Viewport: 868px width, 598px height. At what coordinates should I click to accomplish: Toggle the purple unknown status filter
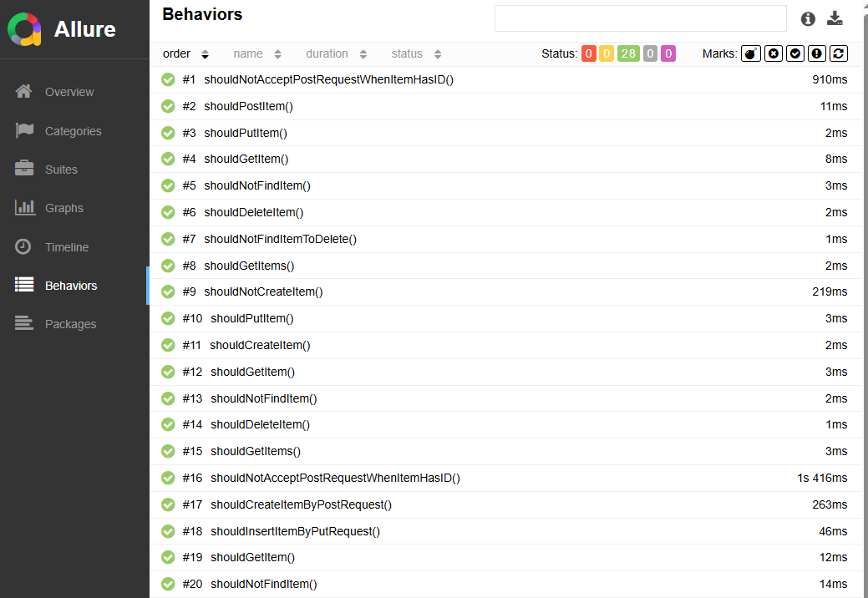pos(667,53)
